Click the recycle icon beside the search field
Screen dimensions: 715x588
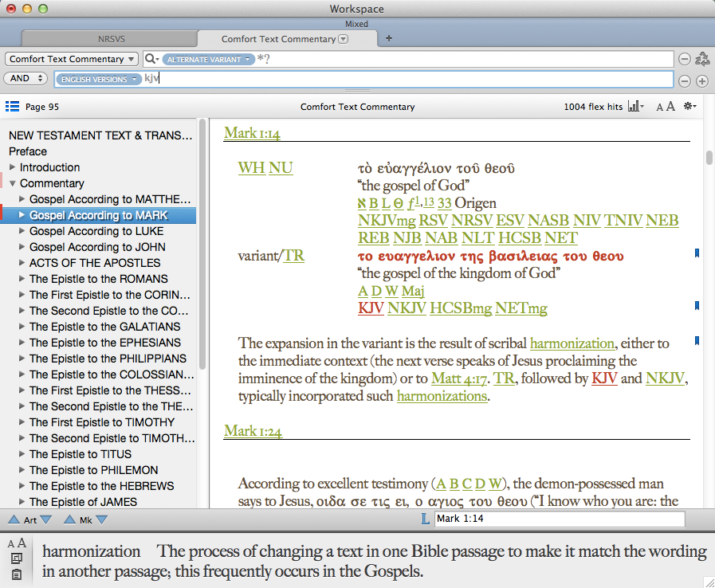pos(702,59)
